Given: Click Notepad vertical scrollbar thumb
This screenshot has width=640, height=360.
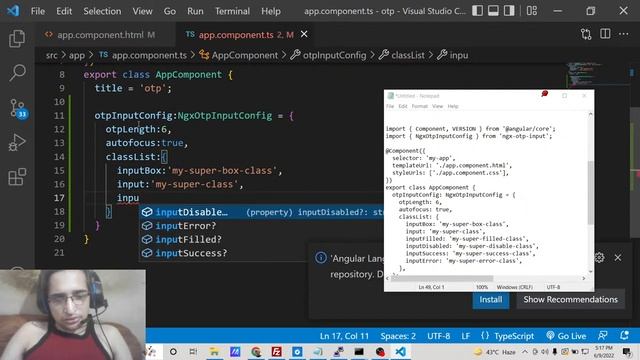Looking at the screenshot, I should click(x=590, y=192).
